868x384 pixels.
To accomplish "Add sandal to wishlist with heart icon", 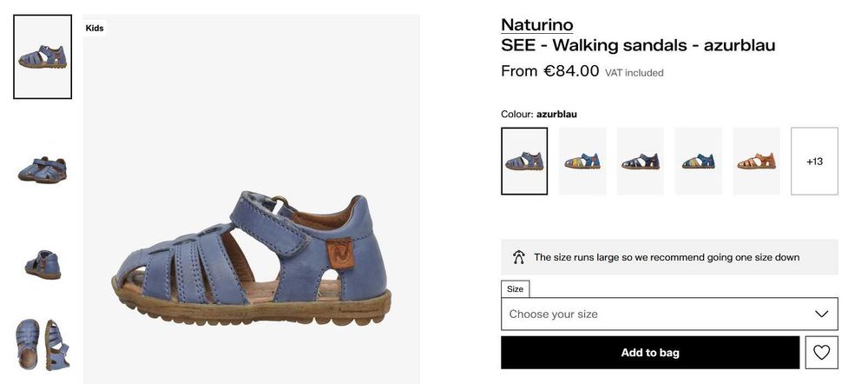I will [821, 353].
